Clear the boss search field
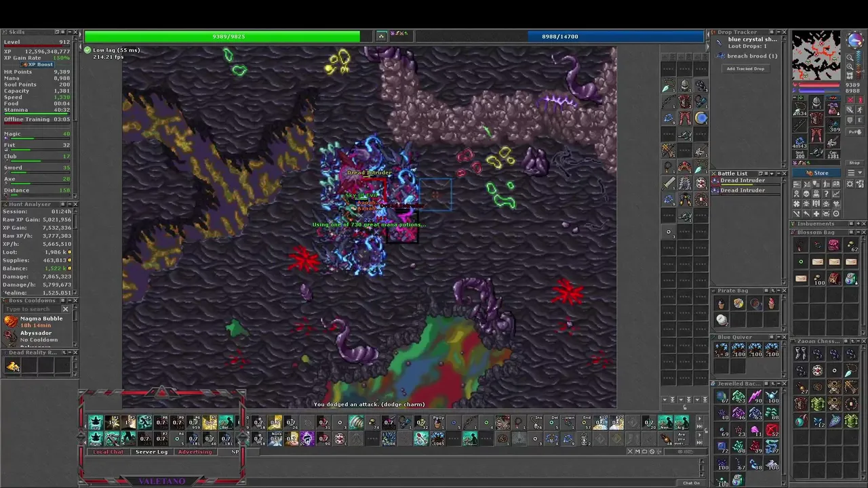This screenshot has height=488, width=868. 66,309
